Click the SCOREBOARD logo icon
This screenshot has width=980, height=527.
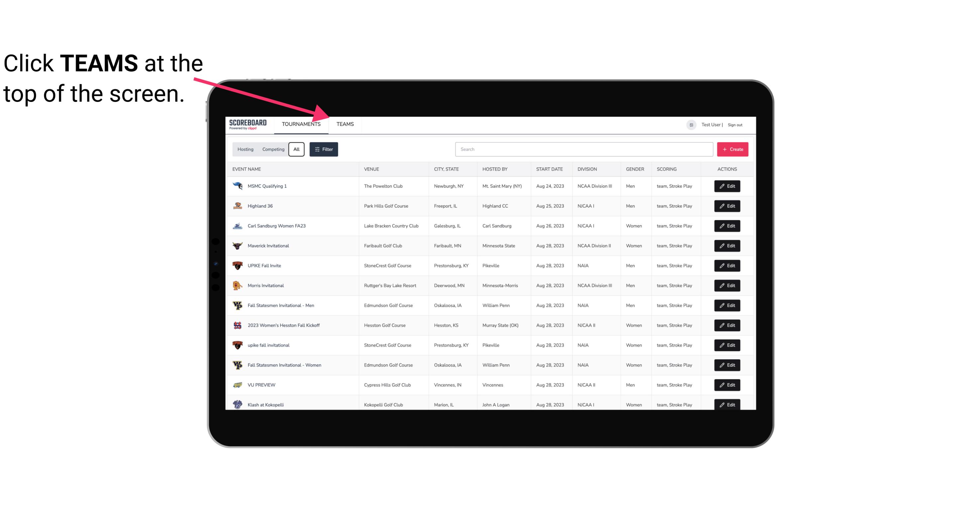coord(246,124)
